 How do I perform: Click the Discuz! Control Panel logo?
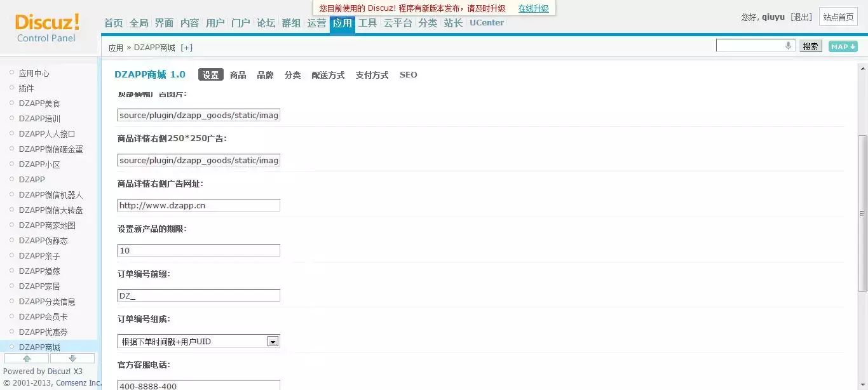(47, 29)
